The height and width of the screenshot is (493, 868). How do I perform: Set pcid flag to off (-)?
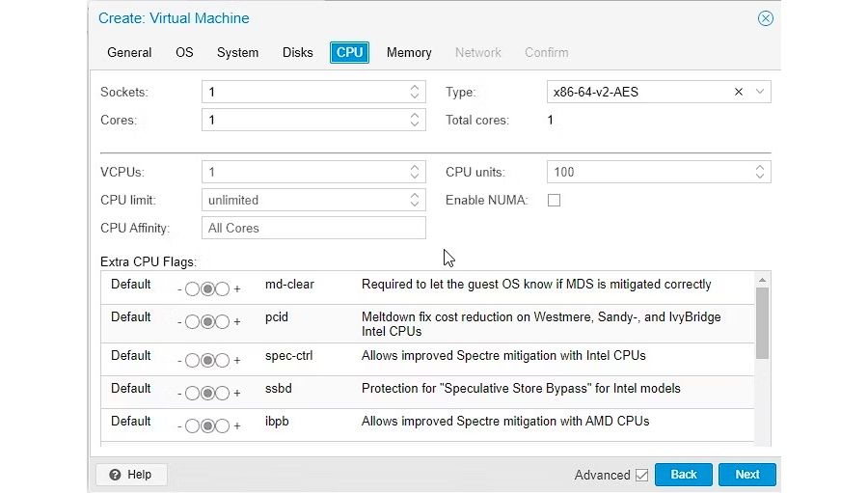[x=192, y=321]
